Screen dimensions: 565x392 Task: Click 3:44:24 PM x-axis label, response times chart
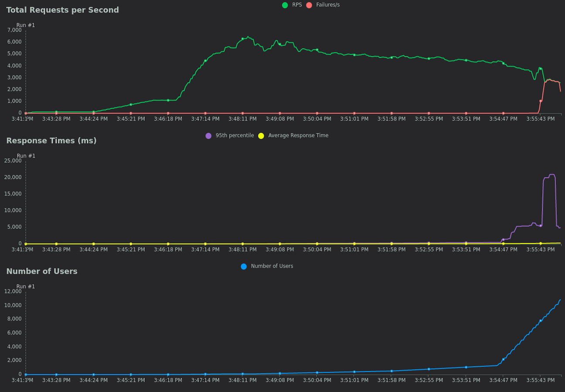click(x=93, y=250)
